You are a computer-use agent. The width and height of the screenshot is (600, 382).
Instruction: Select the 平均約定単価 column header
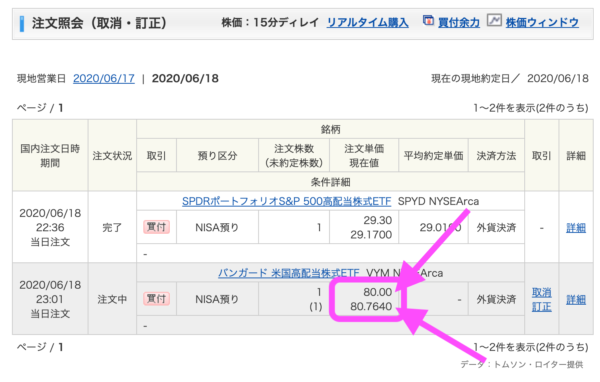tap(434, 156)
